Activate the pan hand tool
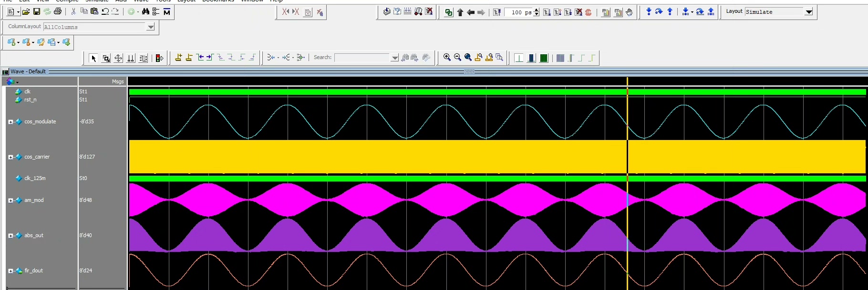This screenshot has width=868, height=290. [630, 12]
